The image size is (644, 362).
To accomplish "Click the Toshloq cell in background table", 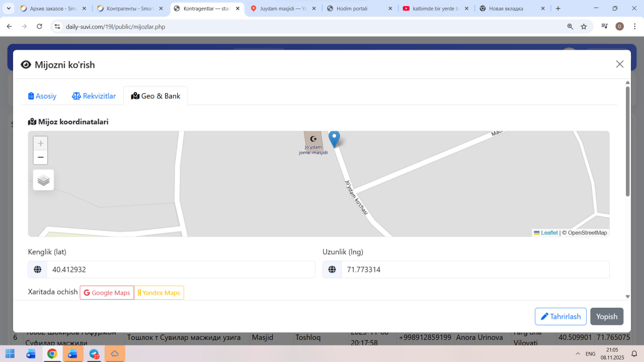I will [308, 337].
